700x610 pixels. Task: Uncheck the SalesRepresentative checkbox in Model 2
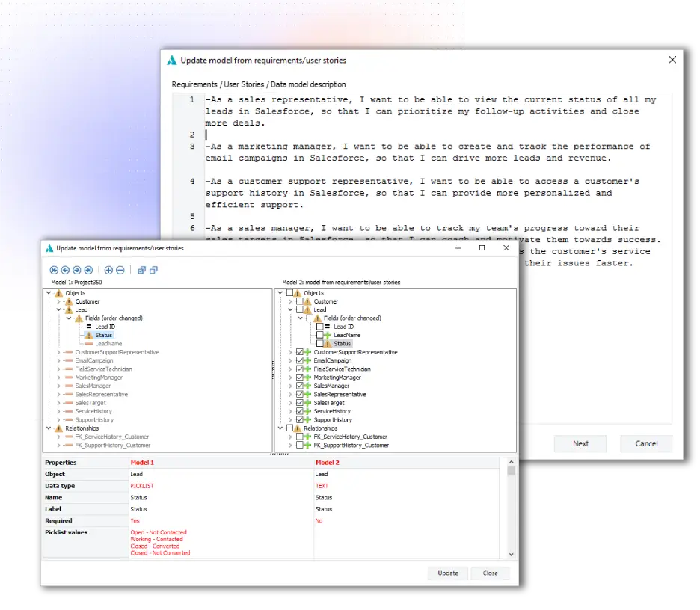tap(300, 395)
